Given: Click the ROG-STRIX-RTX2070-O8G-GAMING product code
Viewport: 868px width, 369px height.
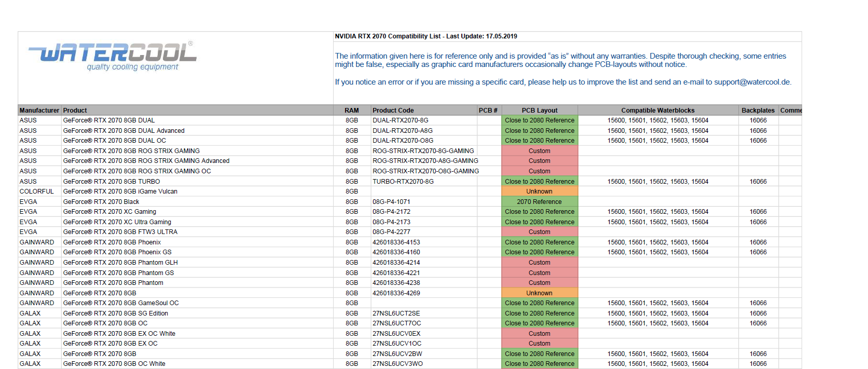Looking at the screenshot, I should (426, 171).
